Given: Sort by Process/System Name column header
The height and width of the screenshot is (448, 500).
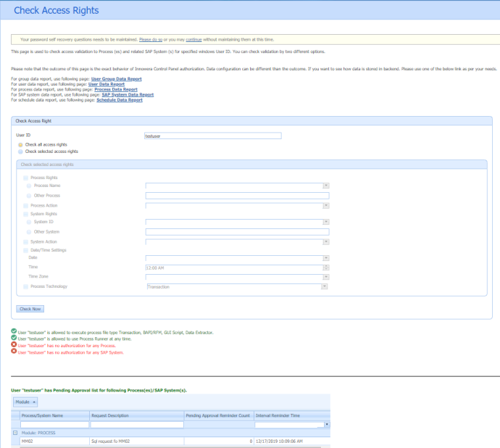Looking at the screenshot, I should click(x=54, y=416).
